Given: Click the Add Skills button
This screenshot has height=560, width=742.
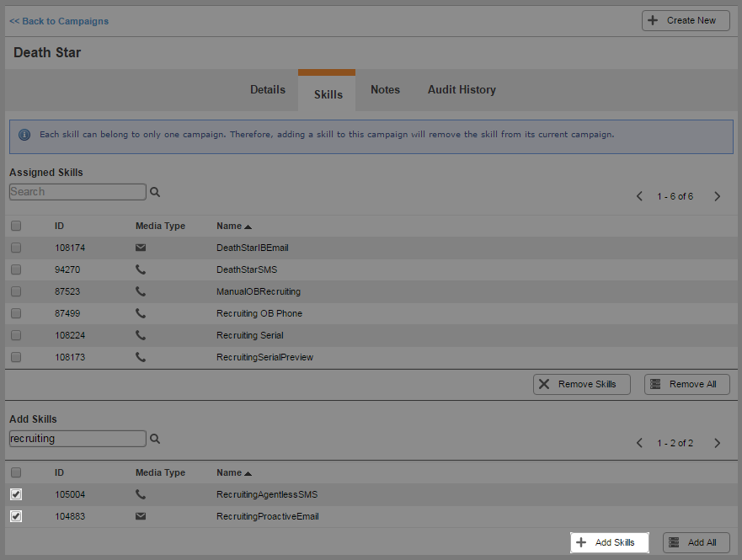Looking at the screenshot, I should pos(610,542).
